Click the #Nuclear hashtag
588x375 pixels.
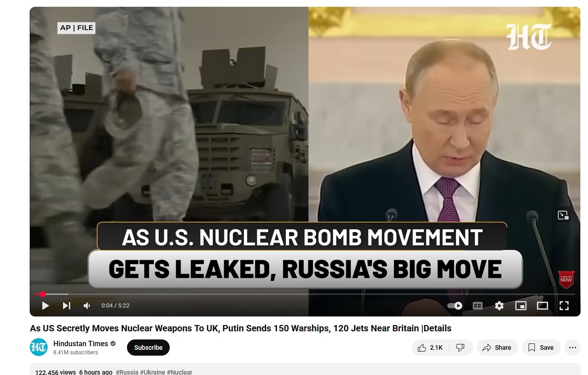click(180, 372)
